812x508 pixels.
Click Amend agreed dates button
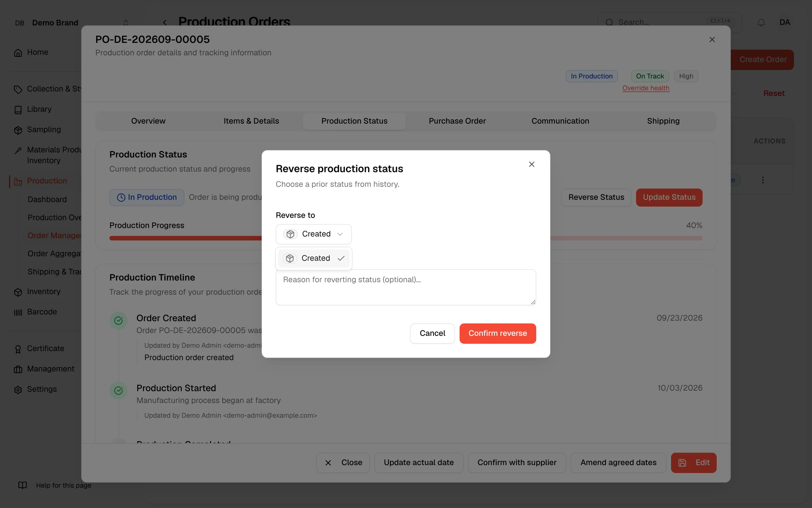click(618, 463)
